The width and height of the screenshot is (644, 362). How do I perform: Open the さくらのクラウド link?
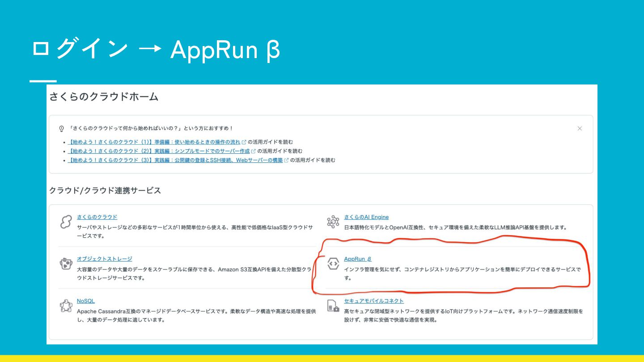pos(97,217)
